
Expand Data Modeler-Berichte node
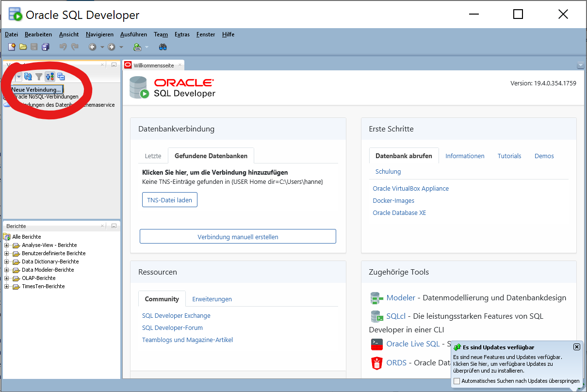pos(7,270)
